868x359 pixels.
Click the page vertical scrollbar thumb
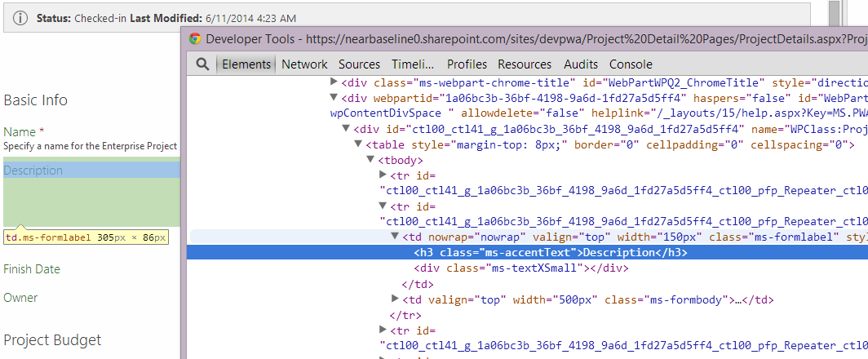click(x=835, y=14)
